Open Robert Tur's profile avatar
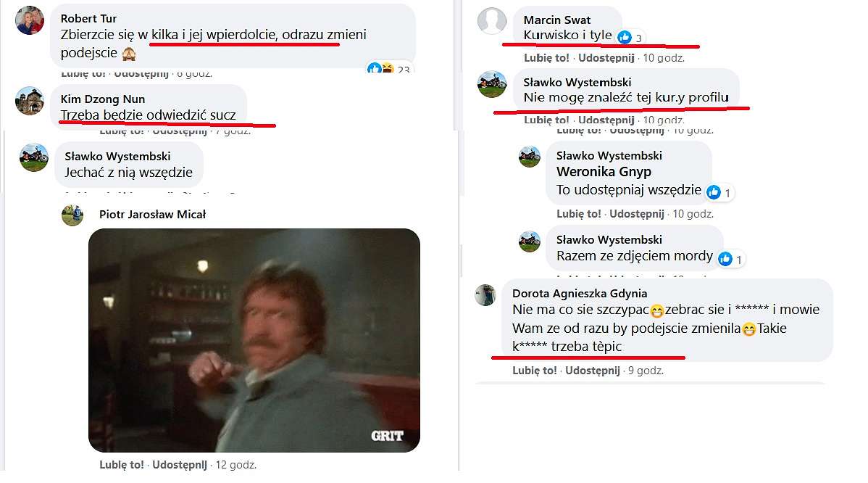Image resolution: width=868 pixels, height=483 pixels. click(30, 20)
